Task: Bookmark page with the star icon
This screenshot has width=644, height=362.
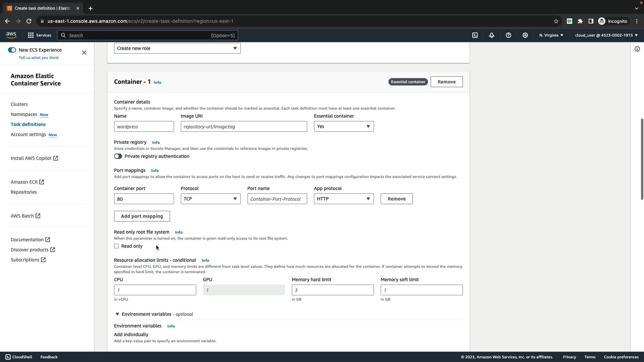Action: (556, 21)
